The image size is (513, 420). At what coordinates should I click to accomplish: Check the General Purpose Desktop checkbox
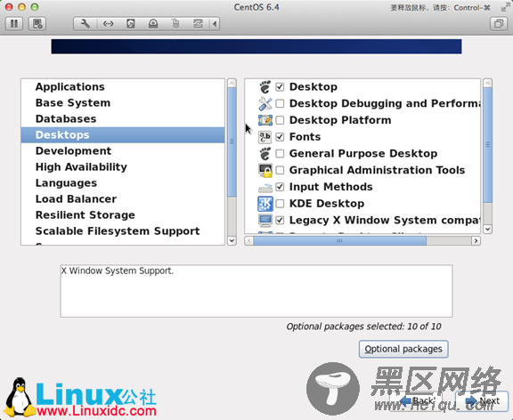pos(280,154)
